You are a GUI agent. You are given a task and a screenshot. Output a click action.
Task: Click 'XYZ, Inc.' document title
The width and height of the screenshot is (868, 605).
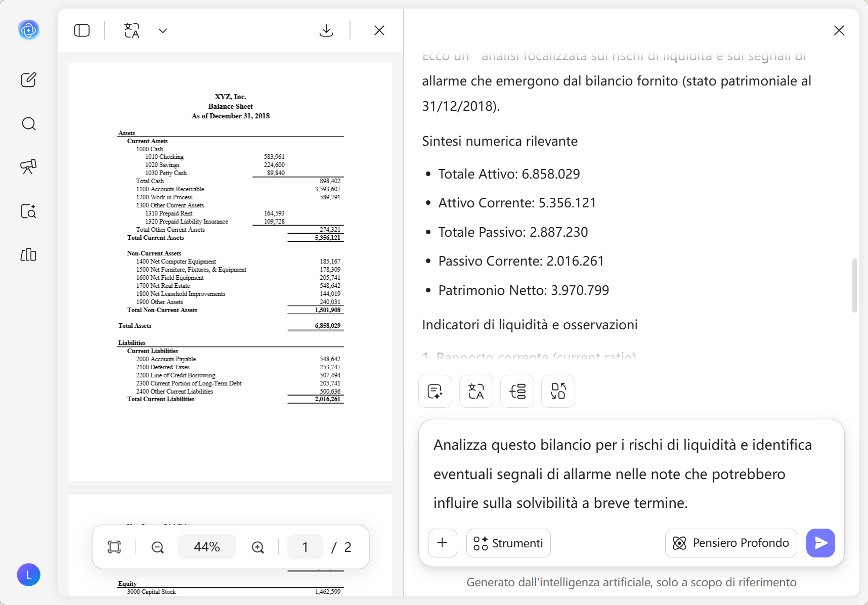(231, 97)
